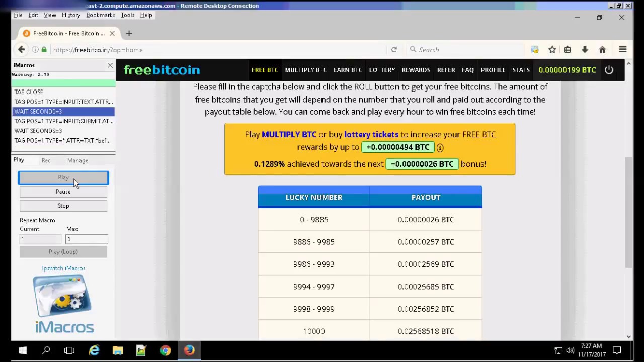
Task: Click the iMacros logo image
Action: (x=63, y=304)
